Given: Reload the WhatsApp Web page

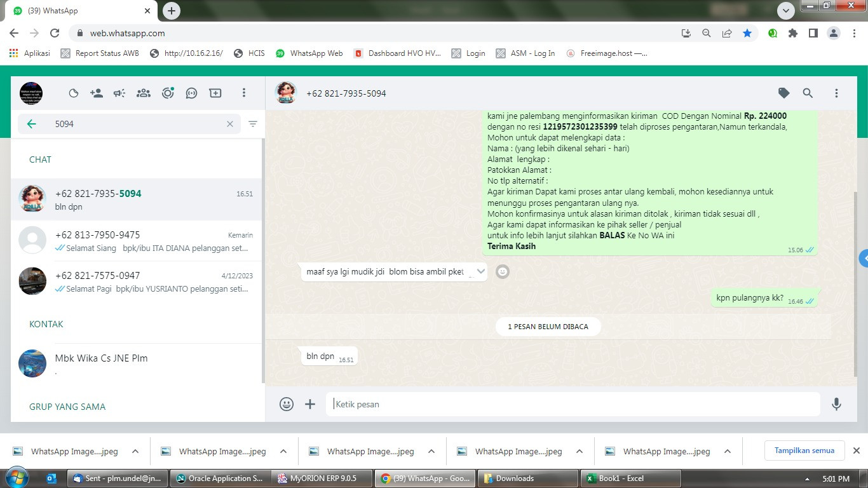Looking at the screenshot, I should coord(55,33).
